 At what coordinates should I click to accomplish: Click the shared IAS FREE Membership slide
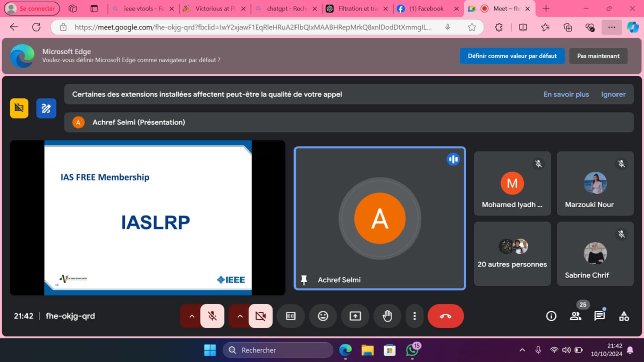(148, 218)
